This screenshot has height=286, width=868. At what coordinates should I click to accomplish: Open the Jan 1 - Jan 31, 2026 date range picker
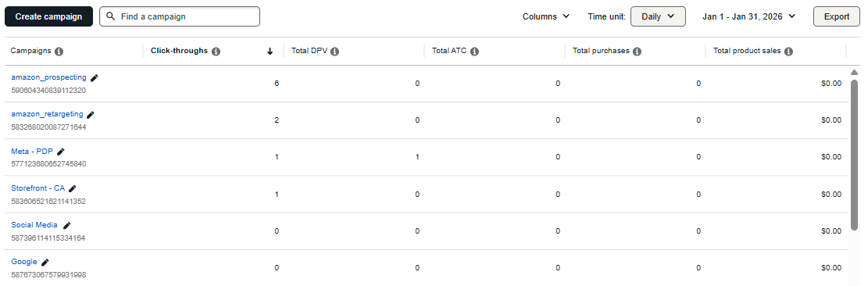click(x=749, y=16)
